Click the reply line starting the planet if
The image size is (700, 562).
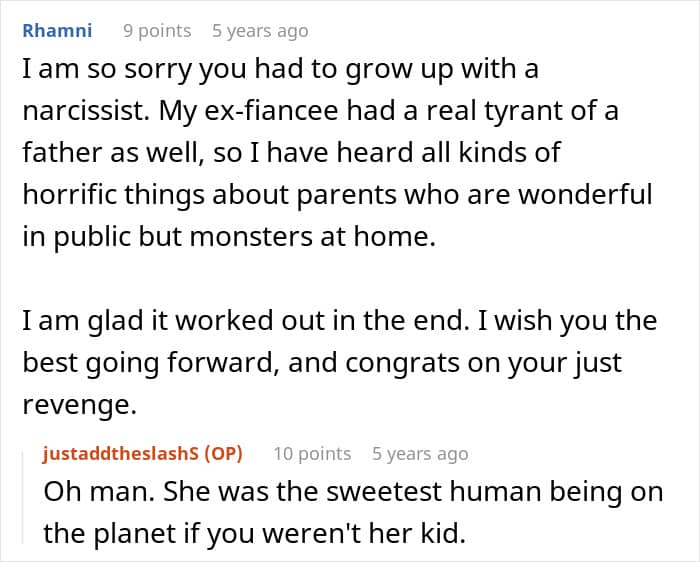click(254, 534)
